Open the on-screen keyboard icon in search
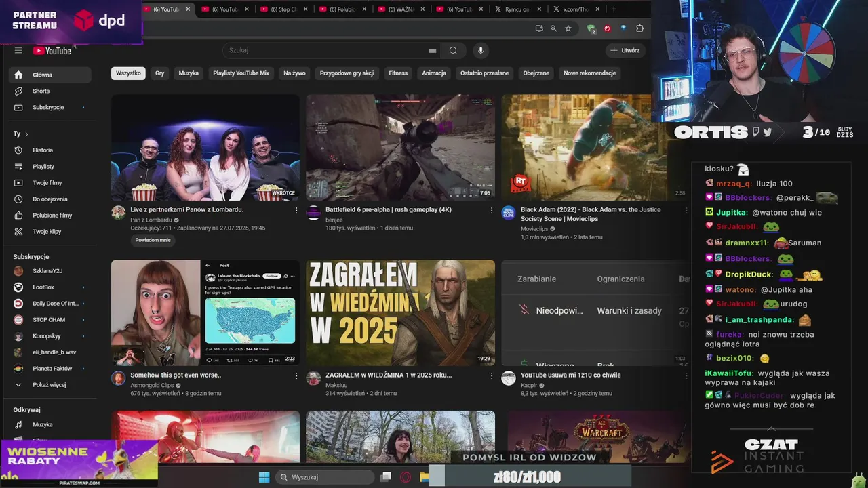Image resolution: width=868 pixels, height=488 pixels. pyautogui.click(x=432, y=51)
